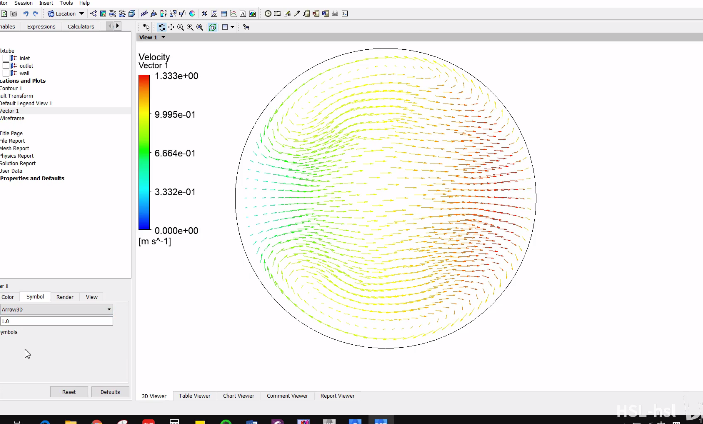This screenshot has height=424, width=703.
Task: Open the View 1 dropdown arrow
Action: pos(163,37)
